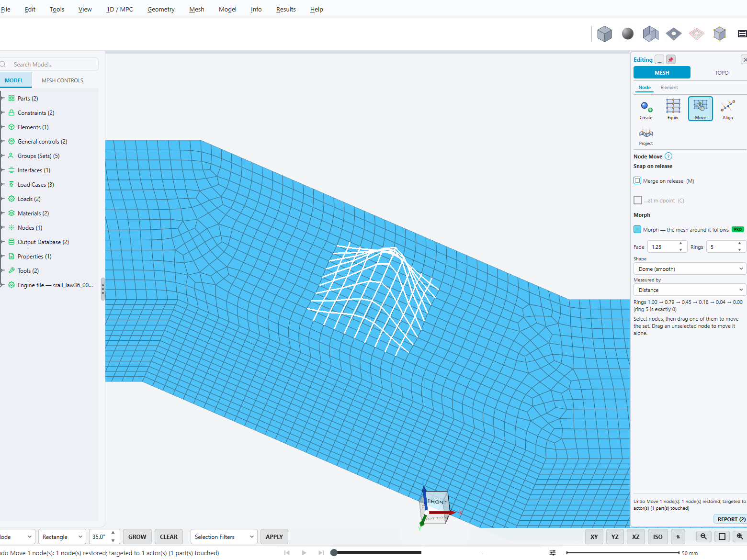
Task: Select the open-box section view icon
Action: tap(650, 34)
